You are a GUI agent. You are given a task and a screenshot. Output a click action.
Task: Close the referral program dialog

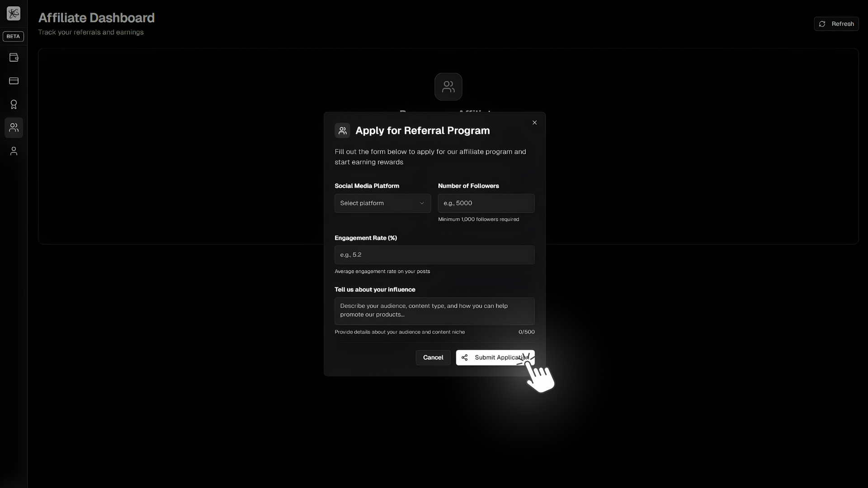click(534, 122)
